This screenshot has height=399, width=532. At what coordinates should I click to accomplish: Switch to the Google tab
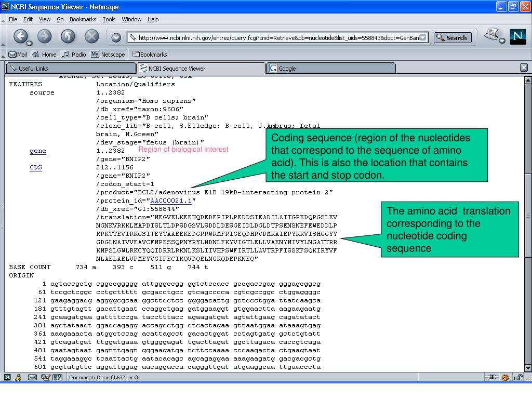click(x=331, y=68)
